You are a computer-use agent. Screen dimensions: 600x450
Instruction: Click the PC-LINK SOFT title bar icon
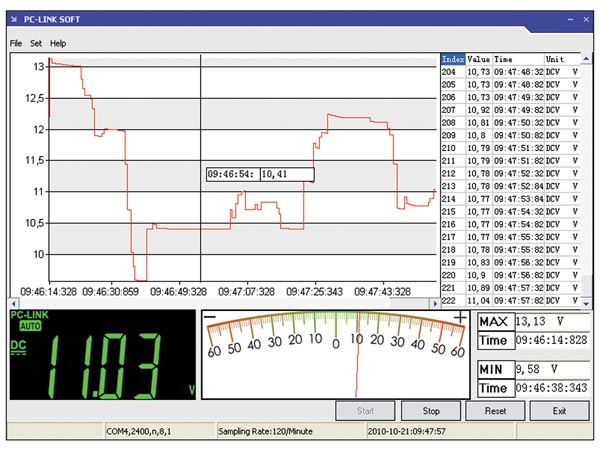pyautogui.click(x=14, y=19)
